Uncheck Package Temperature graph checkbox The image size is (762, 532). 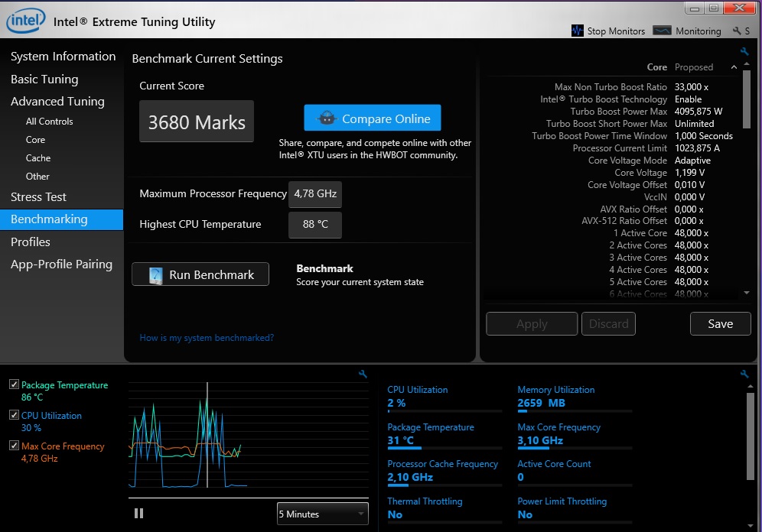[14, 384]
